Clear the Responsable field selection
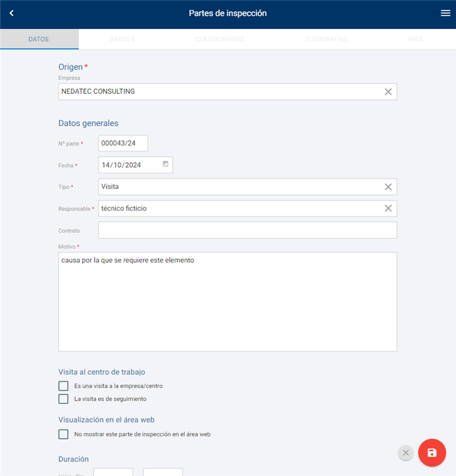The width and height of the screenshot is (456, 476). click(388, 209)
